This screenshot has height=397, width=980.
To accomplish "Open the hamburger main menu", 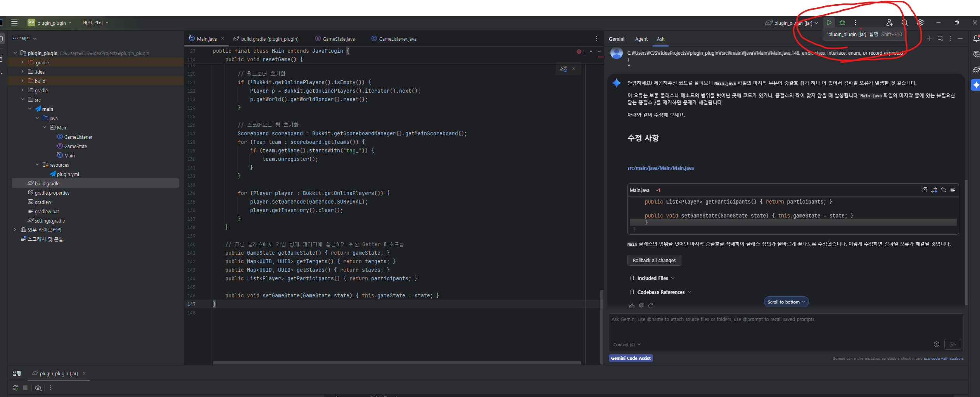I will (x=14, y=23).
